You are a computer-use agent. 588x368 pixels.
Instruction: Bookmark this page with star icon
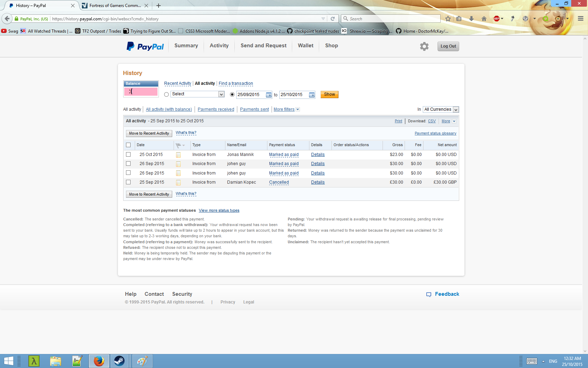[x=448, y=19]
